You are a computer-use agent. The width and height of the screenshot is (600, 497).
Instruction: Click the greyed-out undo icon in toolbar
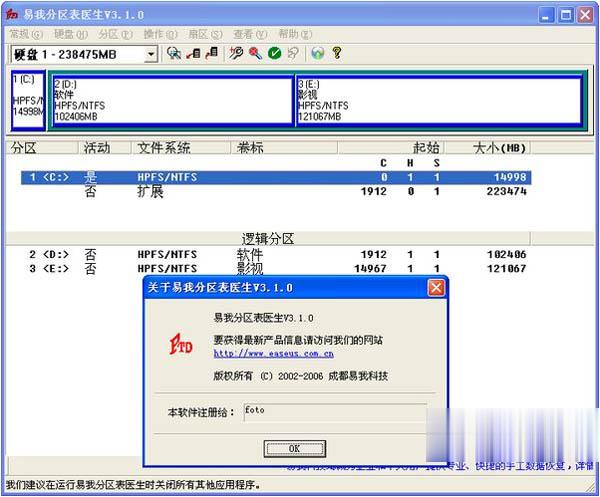click(x=293, y=53)
